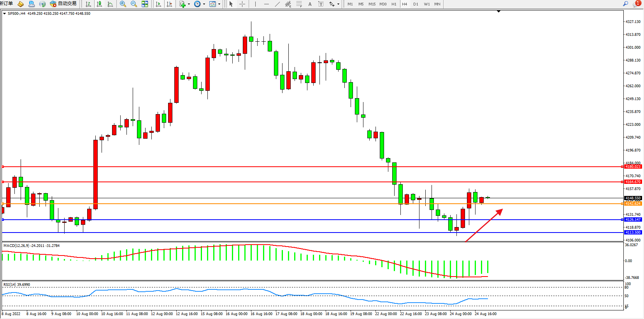The width and height of the screenshot is (644, 319).
Task: Click the 新订单 new order button
Action: tap(7, 4)
